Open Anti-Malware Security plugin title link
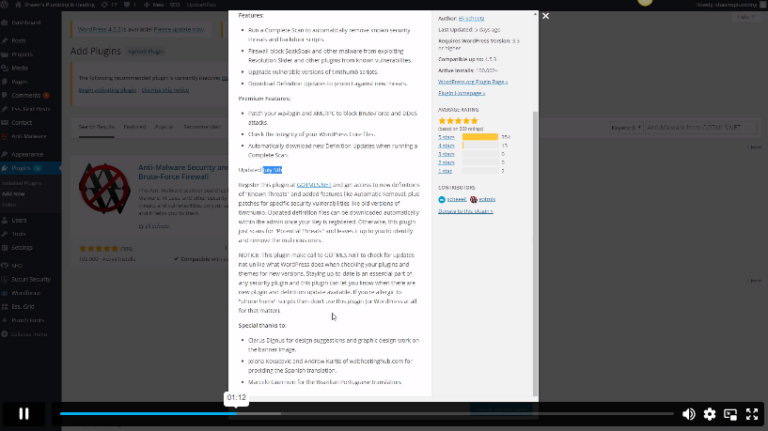768x431 pixels. (183, 172)
